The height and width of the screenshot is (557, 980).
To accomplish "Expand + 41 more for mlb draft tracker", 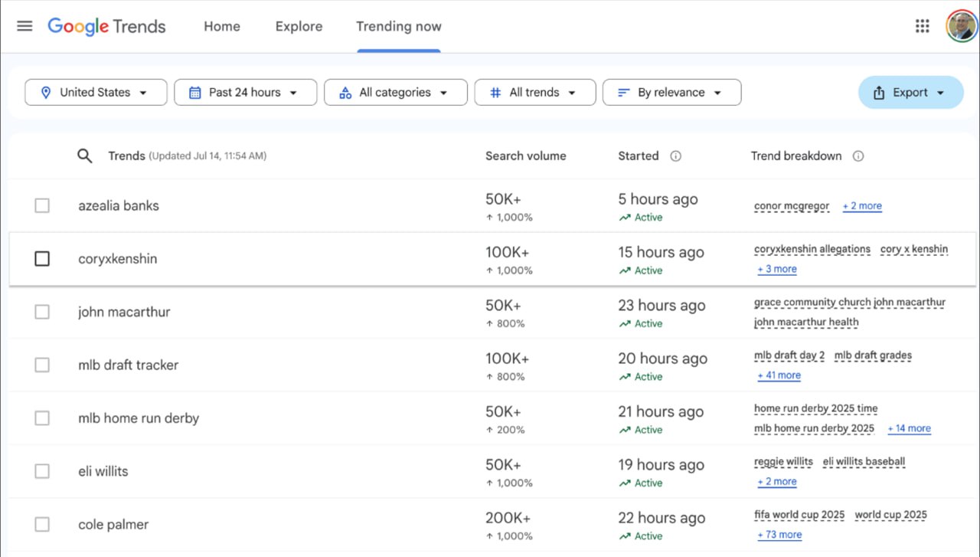I will pyautogui.click(x=779, y=375).
